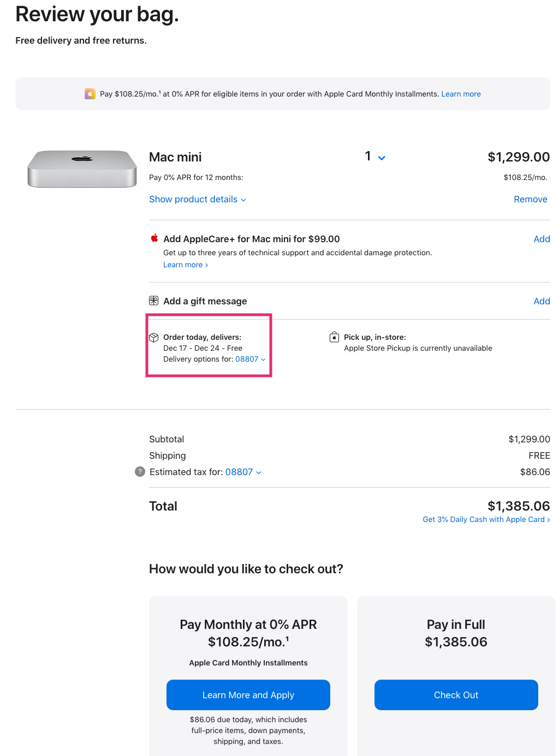
Task: Open Learn more in installments banner
Action: click(x=461, y=94)
